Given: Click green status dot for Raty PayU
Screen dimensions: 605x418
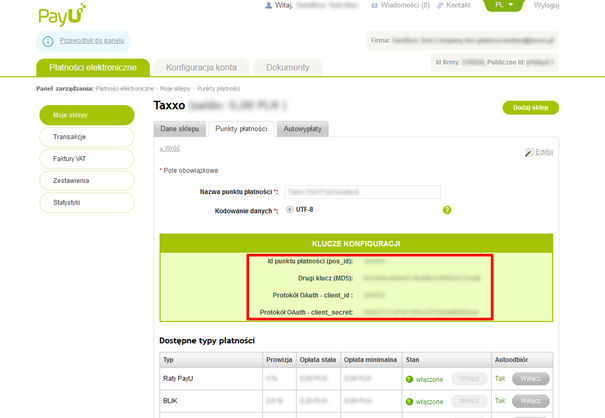Looking at the screenshot, I should coord(409,379).
